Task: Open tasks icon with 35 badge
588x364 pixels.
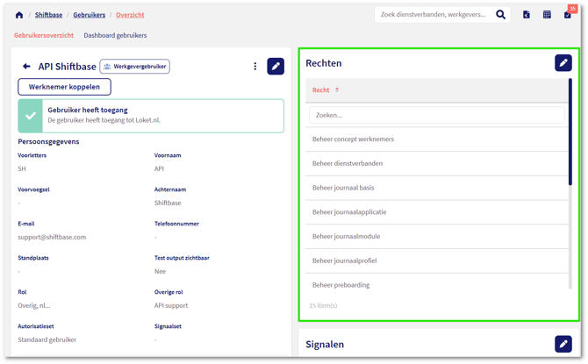Action: pos(568,15)
